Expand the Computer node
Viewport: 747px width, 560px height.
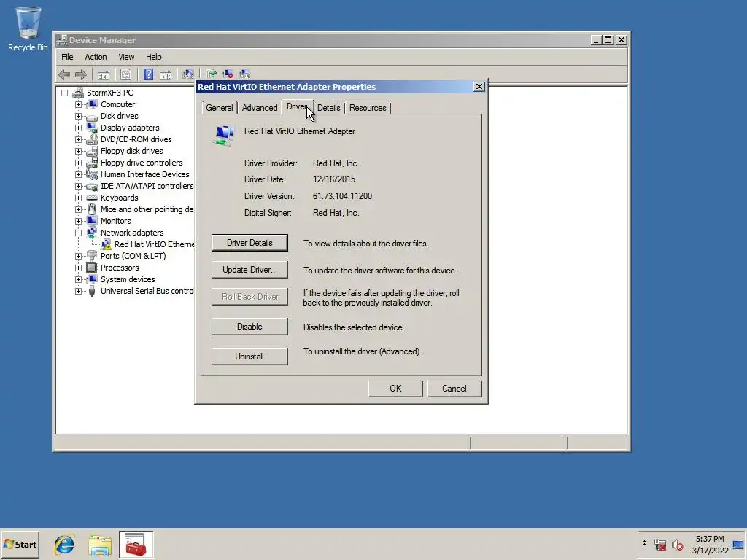(x=78, y=104)
